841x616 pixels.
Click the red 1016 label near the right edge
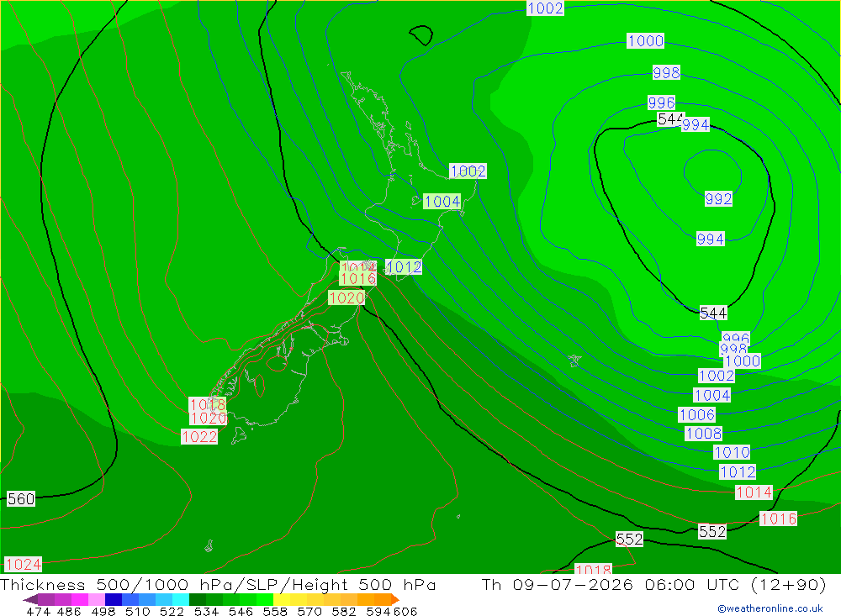778,519
